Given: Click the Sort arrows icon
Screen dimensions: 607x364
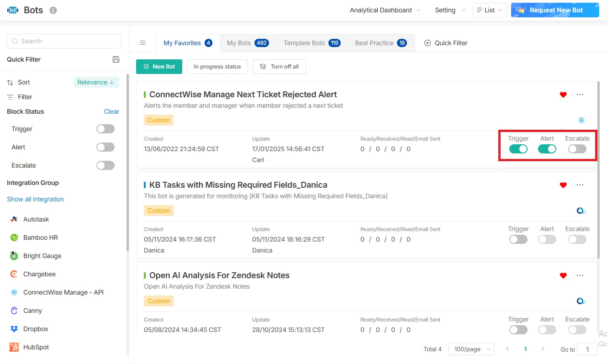Looking at the screenshot, I should tap(10, 82).
